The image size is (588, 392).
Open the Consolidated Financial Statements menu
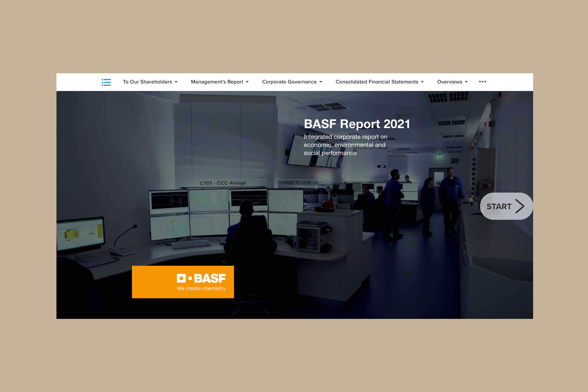pyautogui.click(x=379, y=82)
